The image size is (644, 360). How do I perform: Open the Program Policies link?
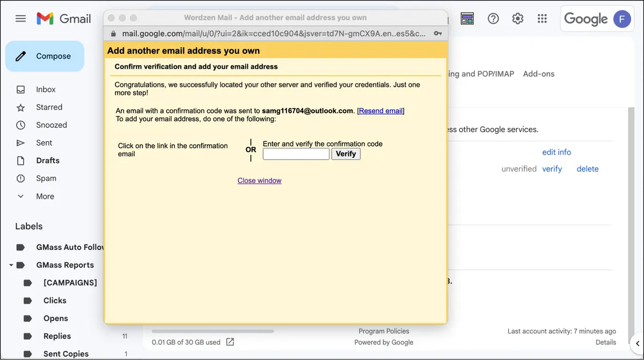pos(384,332)
